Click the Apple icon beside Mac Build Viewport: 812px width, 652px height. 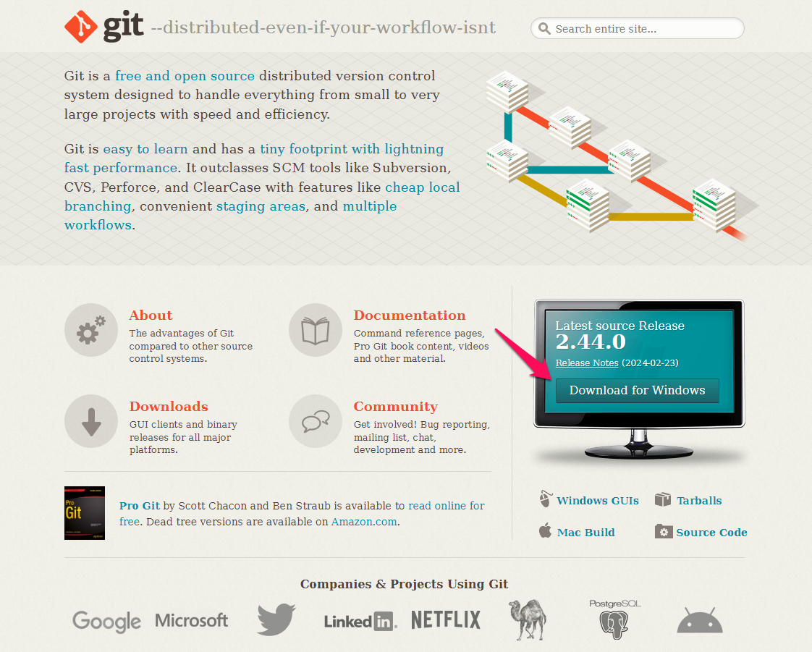click(545, 530)
